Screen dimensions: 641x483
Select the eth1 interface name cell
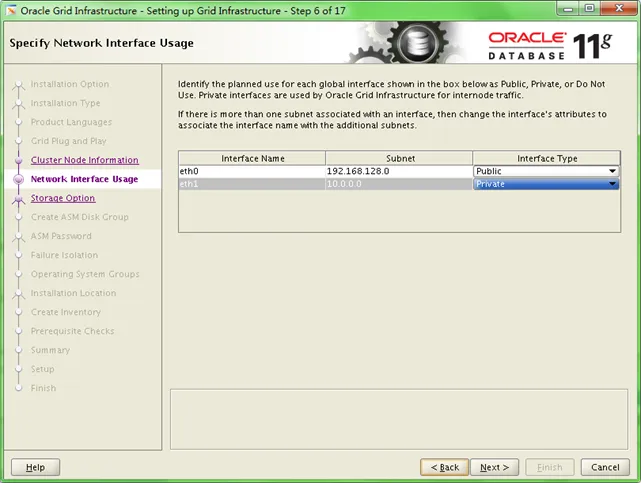(252, 184)
